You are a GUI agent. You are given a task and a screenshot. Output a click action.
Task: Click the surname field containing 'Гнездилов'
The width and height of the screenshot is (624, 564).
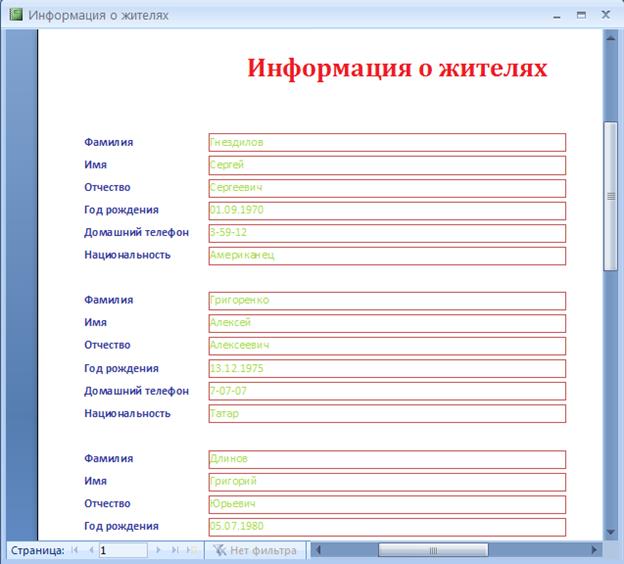[x=386, y=142]
